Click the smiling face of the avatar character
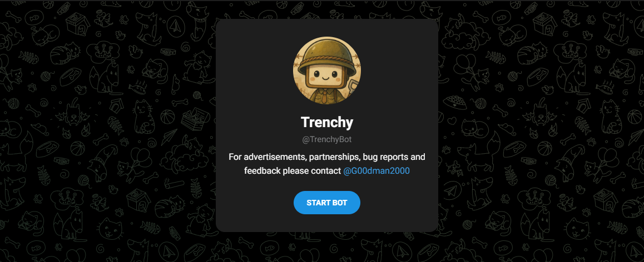 326,76
